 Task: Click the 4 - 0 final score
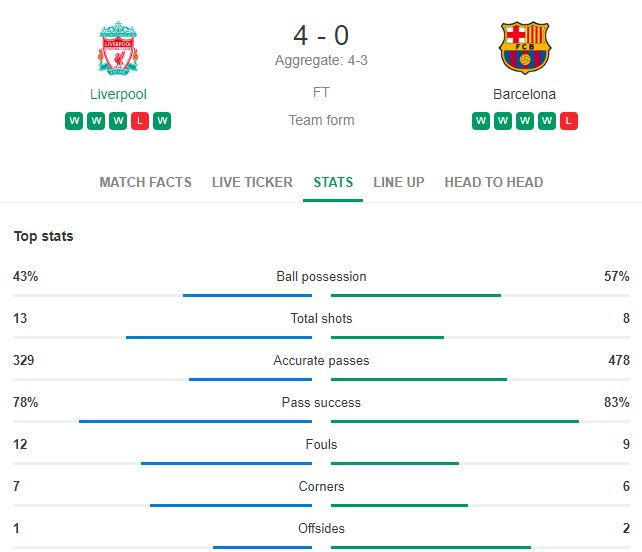[x=321, y=35]
